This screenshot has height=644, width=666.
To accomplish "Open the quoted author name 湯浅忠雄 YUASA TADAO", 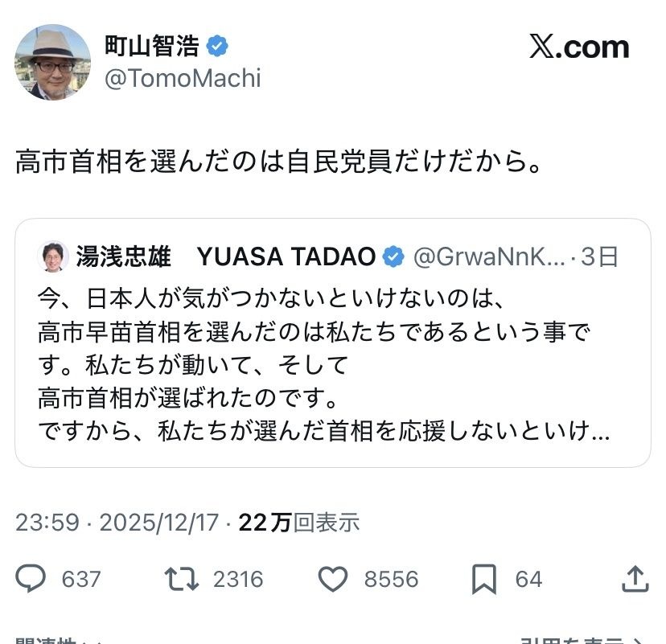I will (225, 256).
